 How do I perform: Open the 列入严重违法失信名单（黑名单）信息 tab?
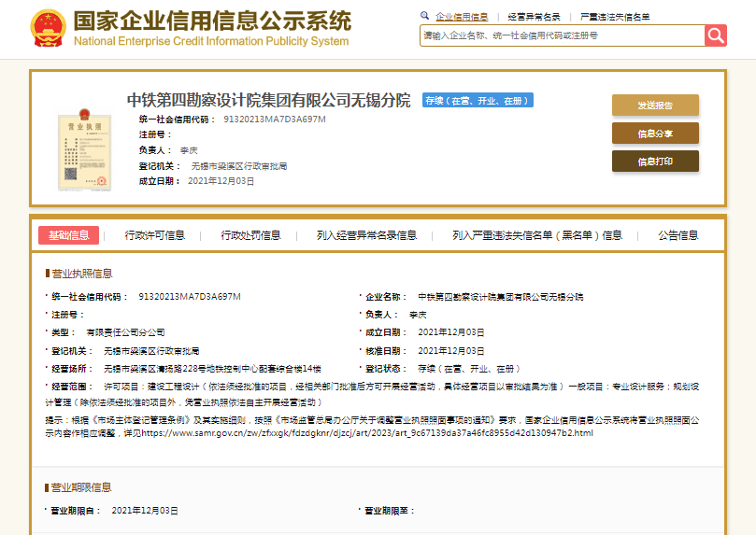pos(537,235)
